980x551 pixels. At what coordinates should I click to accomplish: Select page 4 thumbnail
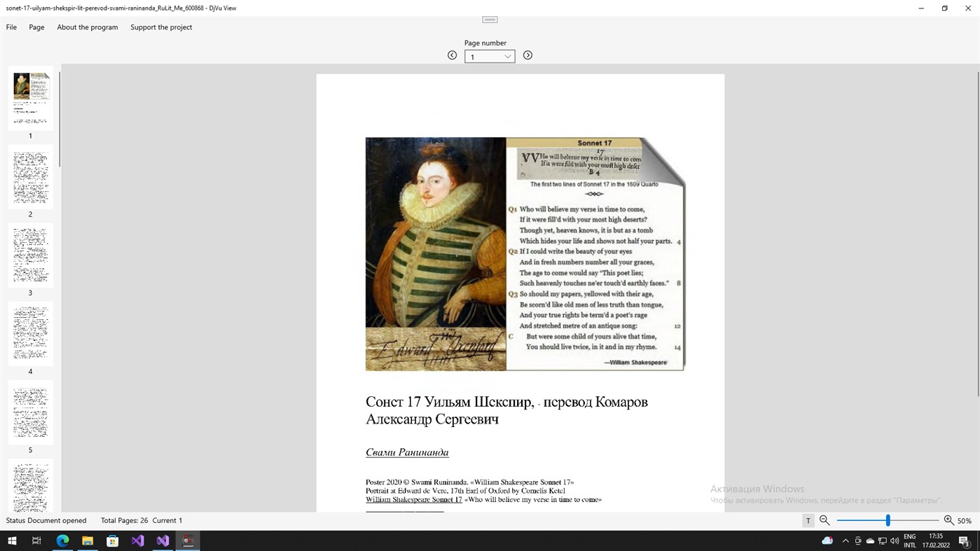tap(30, 333)
